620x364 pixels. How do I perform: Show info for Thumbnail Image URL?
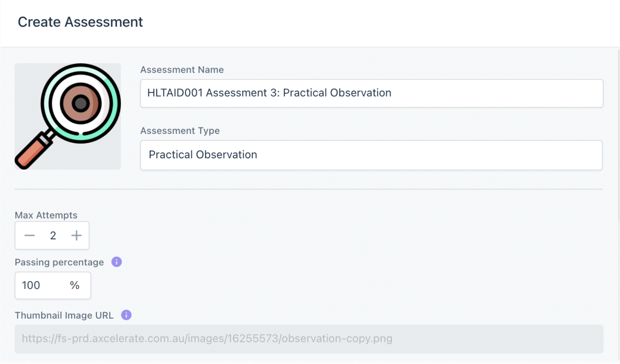click(x=126, y=315)
